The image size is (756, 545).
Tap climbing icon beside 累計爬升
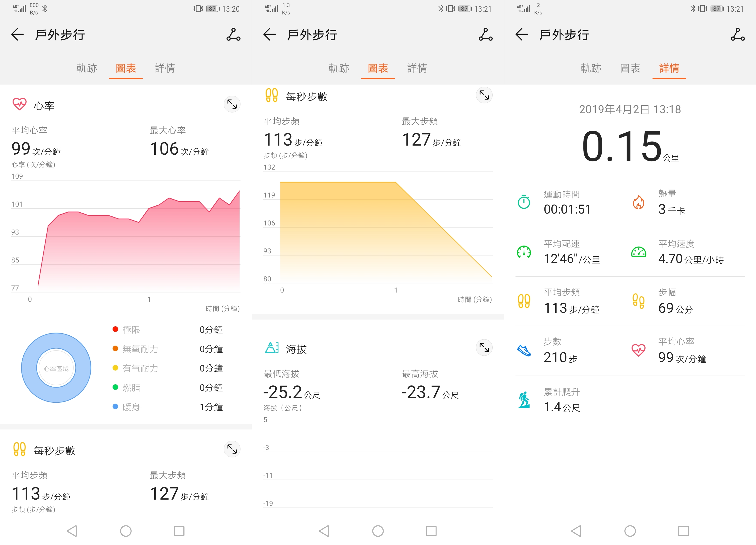(x=524, y=400)
